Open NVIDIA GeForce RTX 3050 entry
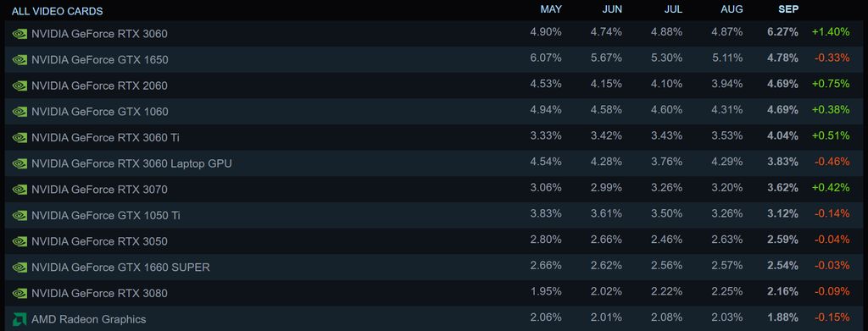The image size is (868, 331). (100, 241)
